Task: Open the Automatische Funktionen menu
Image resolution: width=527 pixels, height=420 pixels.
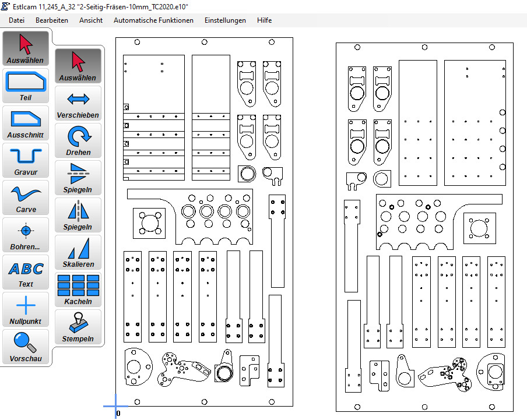Action: 153,20
